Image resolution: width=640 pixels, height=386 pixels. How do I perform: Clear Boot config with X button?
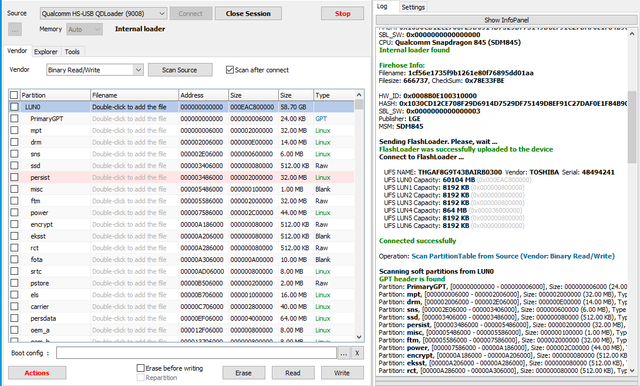(x=357, y=353)
